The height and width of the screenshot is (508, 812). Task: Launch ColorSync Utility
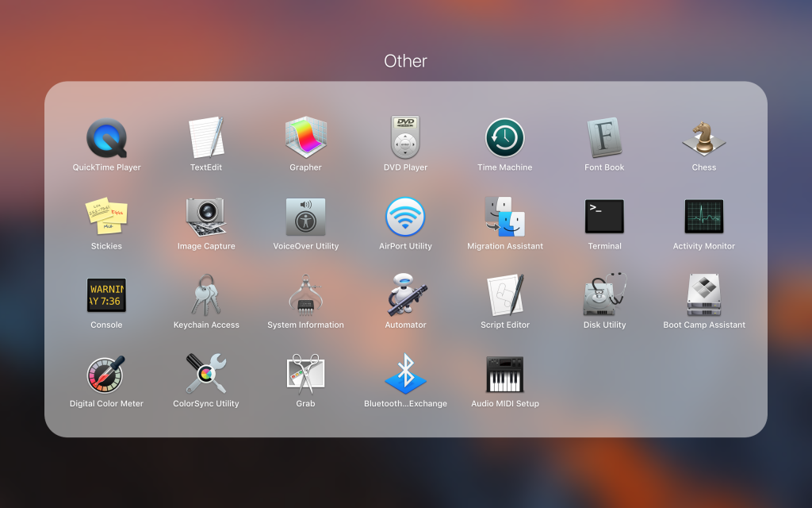[206, 373]
